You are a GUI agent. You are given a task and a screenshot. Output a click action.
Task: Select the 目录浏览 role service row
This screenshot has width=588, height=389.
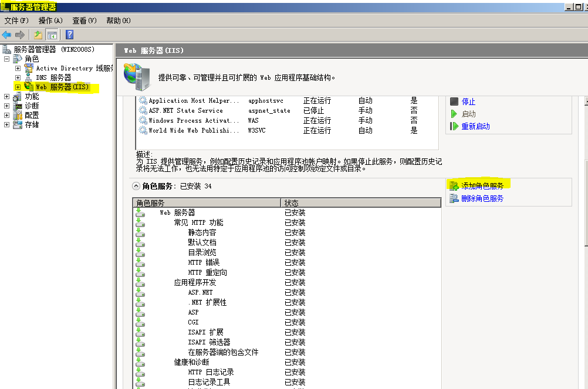(287, 252)
